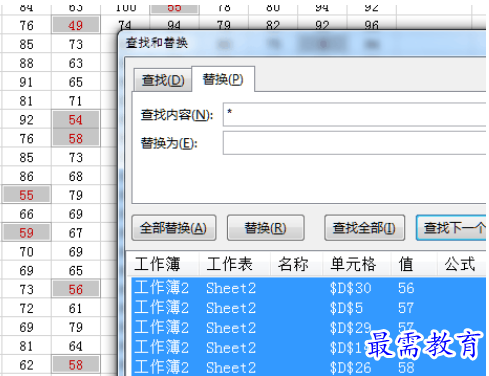Select spreadsheet cell containing 86

[x=26, y=176]
